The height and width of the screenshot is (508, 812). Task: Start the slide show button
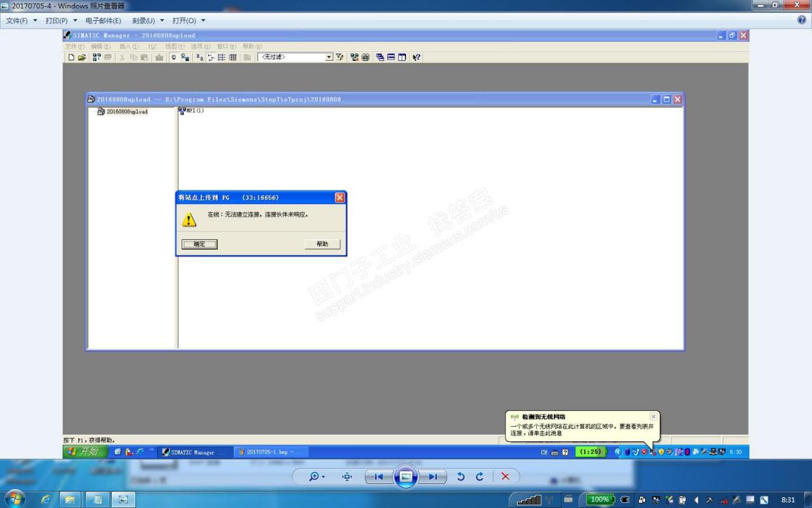pyautogui.click(x=406, y=476)
